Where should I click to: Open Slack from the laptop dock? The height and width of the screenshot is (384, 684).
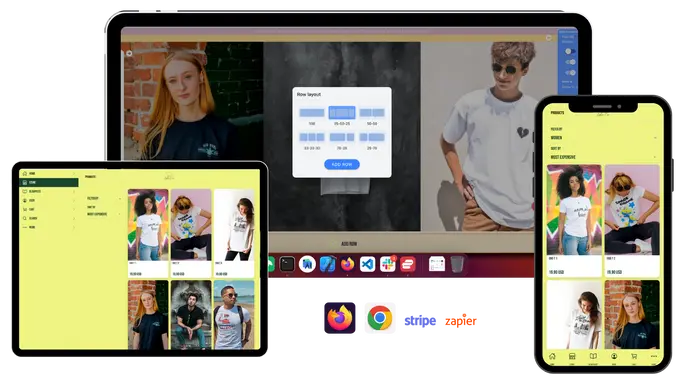coord(387,264)
